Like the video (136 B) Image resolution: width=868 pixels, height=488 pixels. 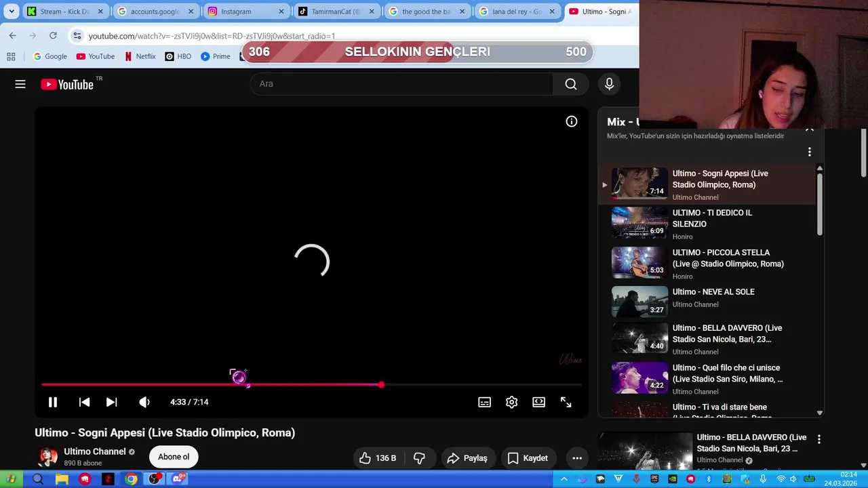pos(378,458)
